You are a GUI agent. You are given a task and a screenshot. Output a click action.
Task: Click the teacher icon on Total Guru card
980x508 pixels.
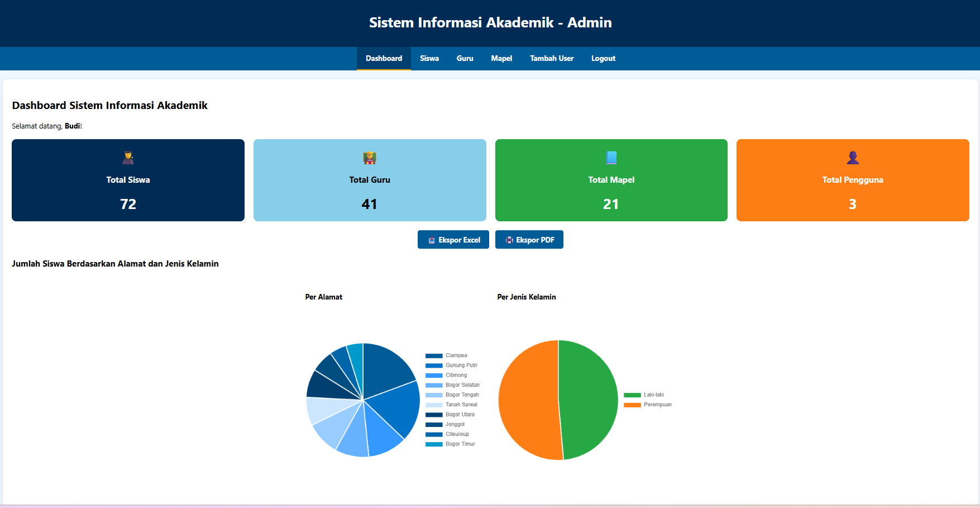click(370, 158)
